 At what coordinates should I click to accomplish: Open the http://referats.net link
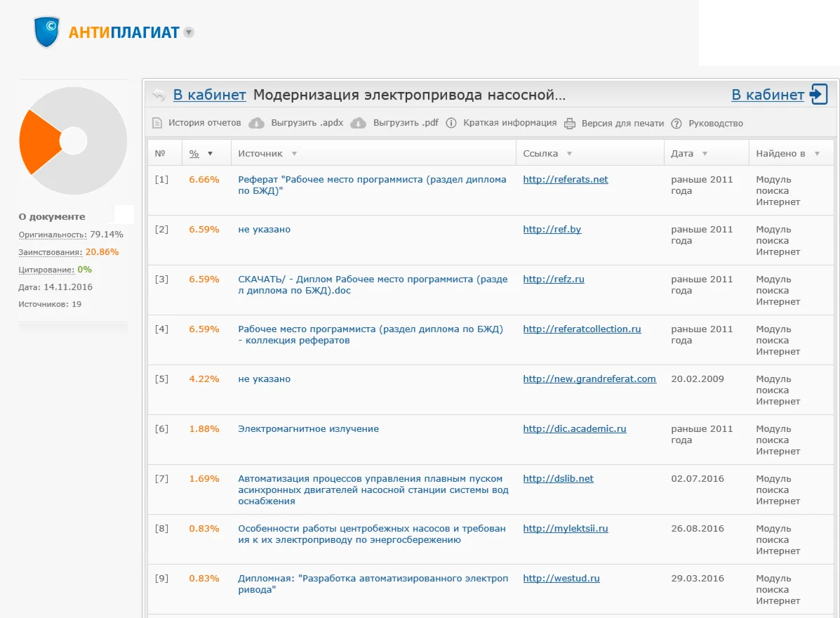coord(565,180)
